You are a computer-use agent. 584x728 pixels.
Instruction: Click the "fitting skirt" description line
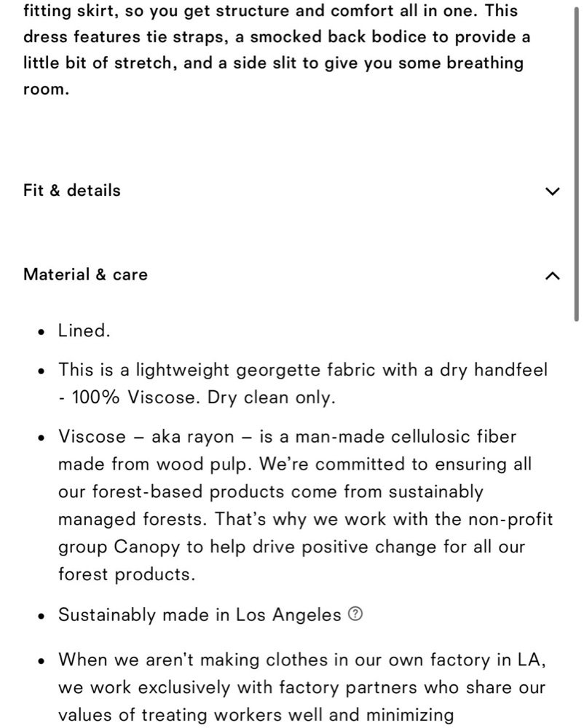[270, 11]
